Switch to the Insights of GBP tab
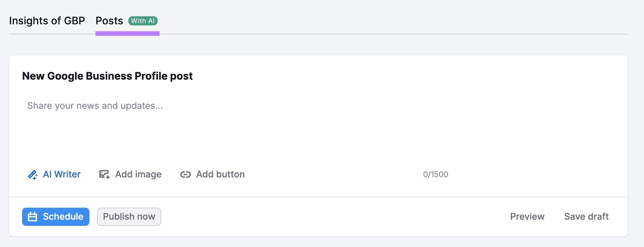This screenshot has width=644, height=247. coord(47,21)
